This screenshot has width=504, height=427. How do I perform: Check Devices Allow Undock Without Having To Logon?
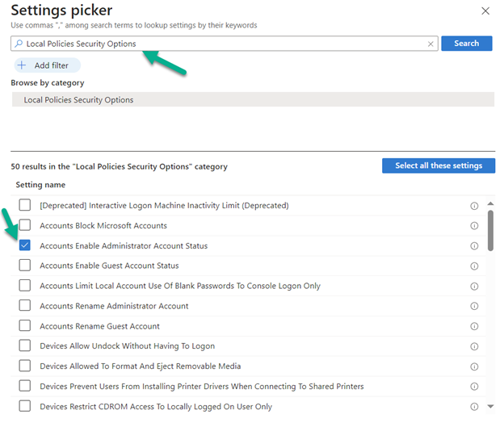25,345
